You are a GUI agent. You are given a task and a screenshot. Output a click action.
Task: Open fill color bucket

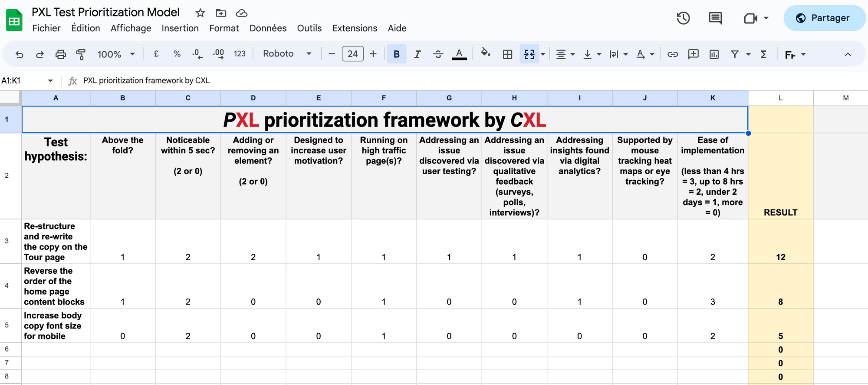(x=486, y=53)
